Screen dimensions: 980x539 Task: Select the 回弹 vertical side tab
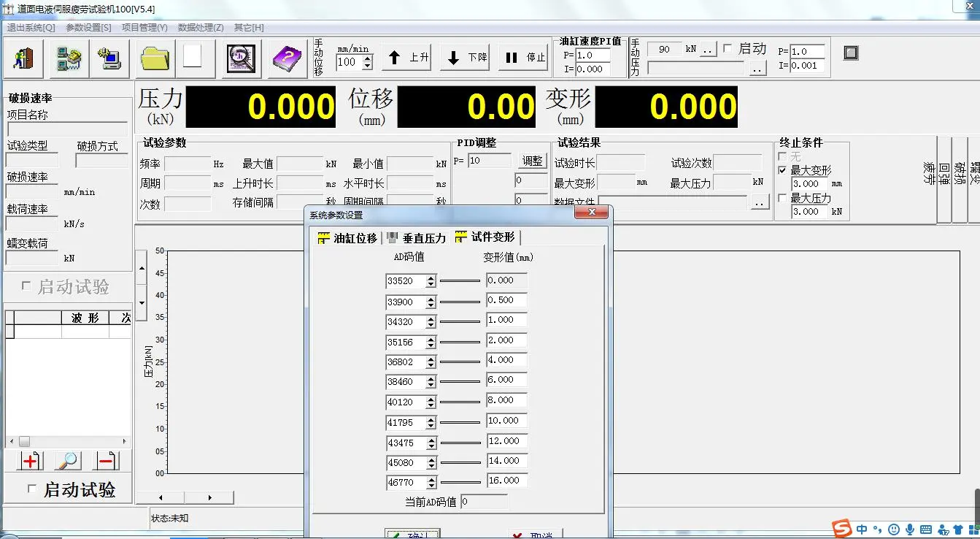tap(944, 179)
